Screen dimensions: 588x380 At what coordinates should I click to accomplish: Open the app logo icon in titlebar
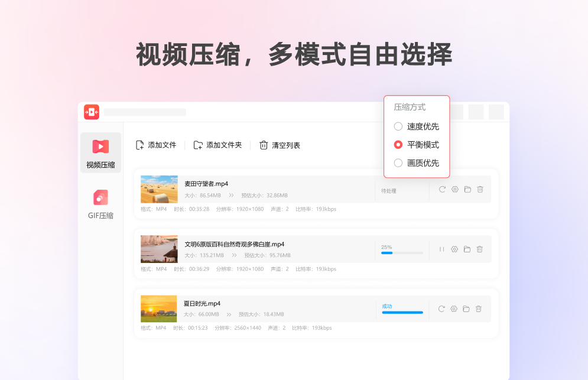coord(92,112)
